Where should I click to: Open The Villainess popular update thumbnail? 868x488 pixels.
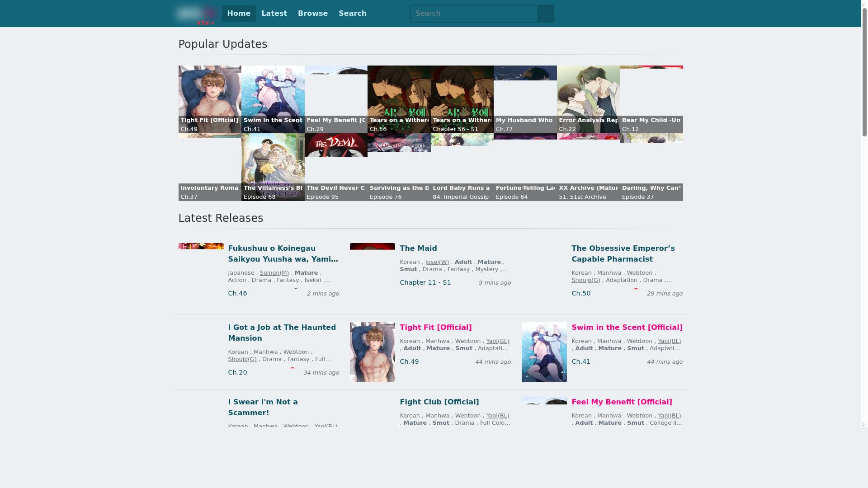273,167
